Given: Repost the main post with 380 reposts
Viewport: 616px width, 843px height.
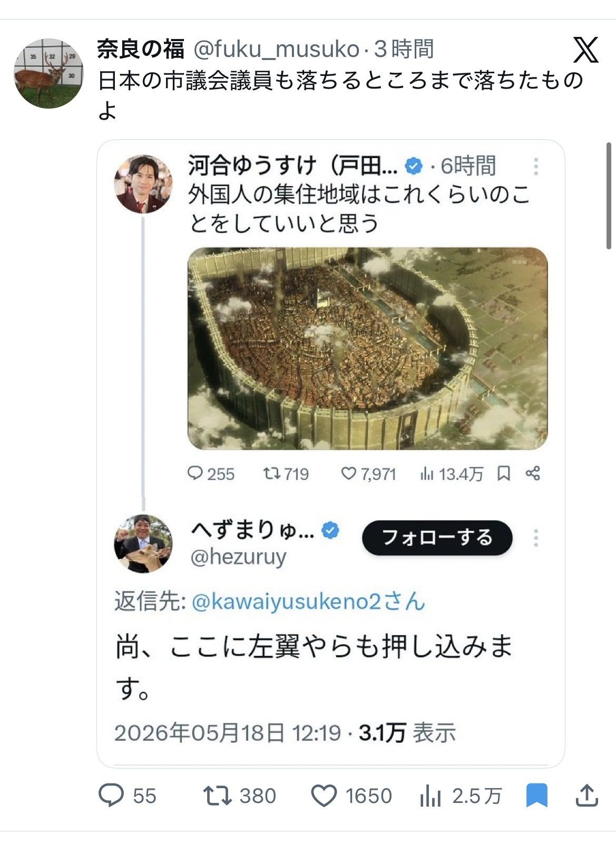Looking at the screenshot, I should click(218, 796).
